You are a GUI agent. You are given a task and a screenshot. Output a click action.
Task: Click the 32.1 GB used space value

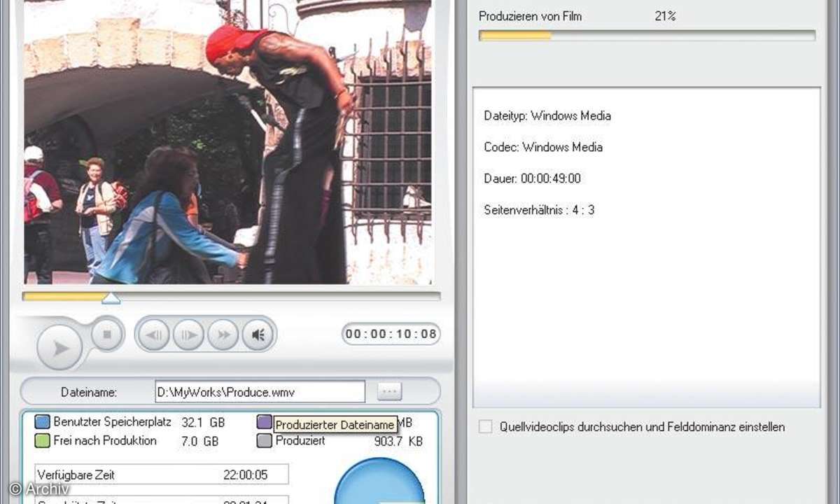203,423
